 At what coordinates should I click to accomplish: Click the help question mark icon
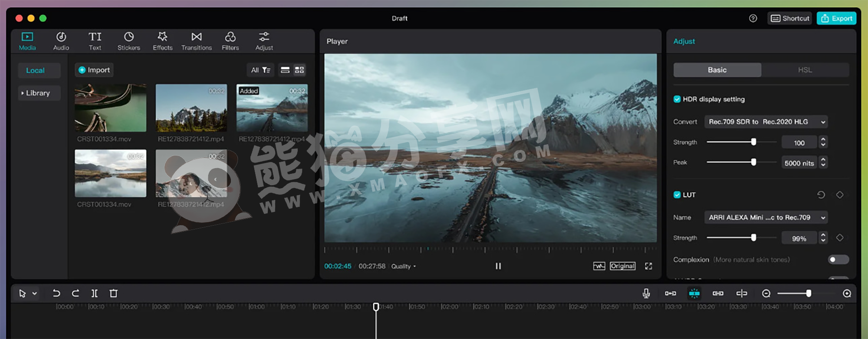click(753, 18)
